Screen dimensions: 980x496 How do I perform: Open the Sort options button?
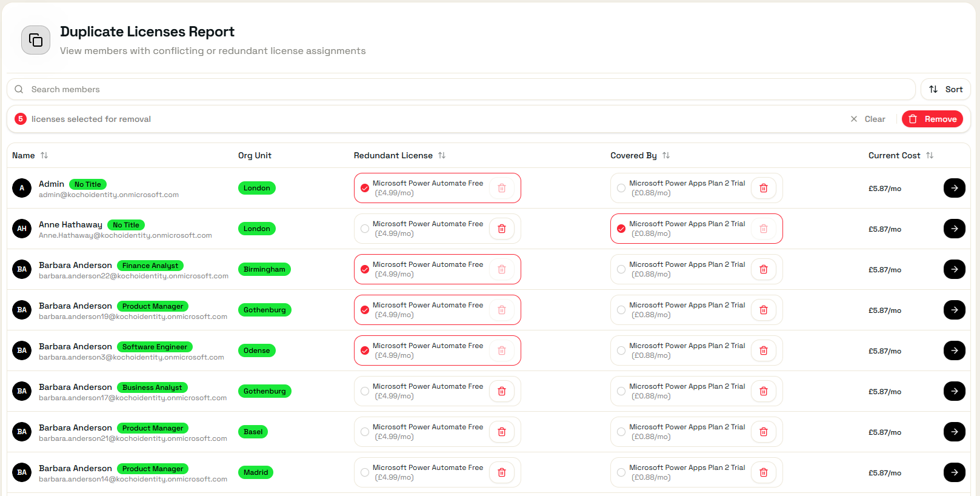tap(945, 89)
